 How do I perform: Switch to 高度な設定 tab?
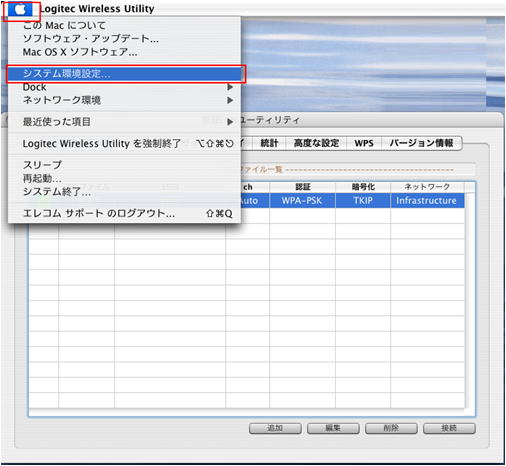316,143
